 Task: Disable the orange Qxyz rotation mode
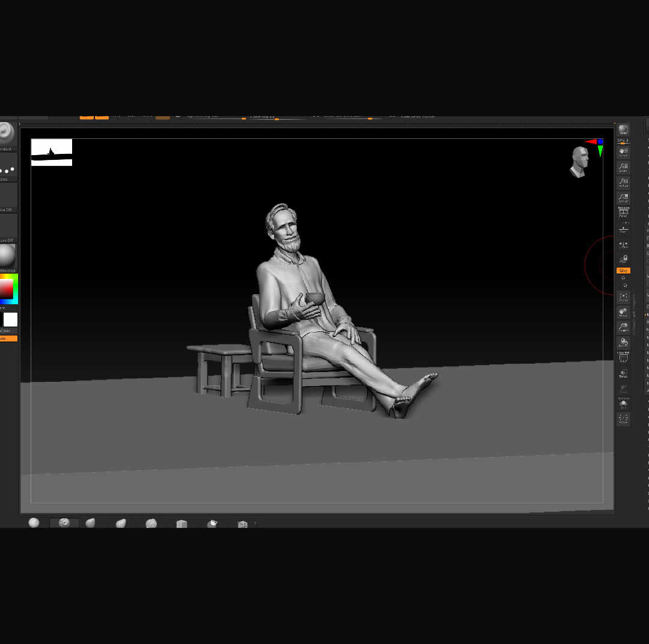point(623,271)
